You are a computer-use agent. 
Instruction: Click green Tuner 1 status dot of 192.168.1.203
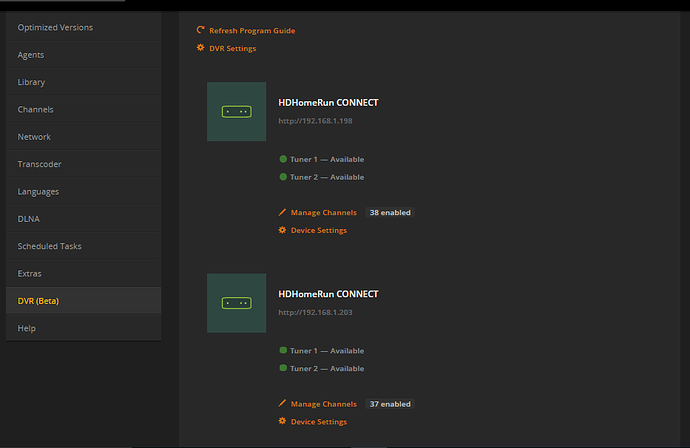pyautogui.click(x=283, y=350)
